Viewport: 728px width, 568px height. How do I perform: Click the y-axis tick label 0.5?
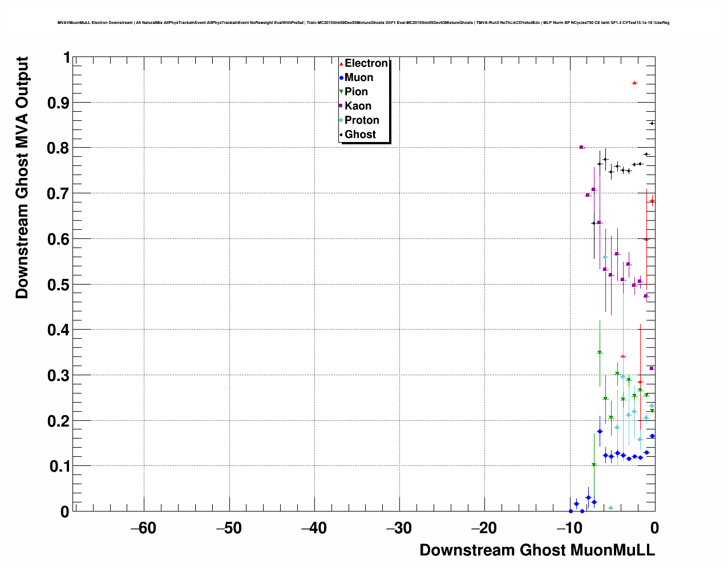click(59, 285)
